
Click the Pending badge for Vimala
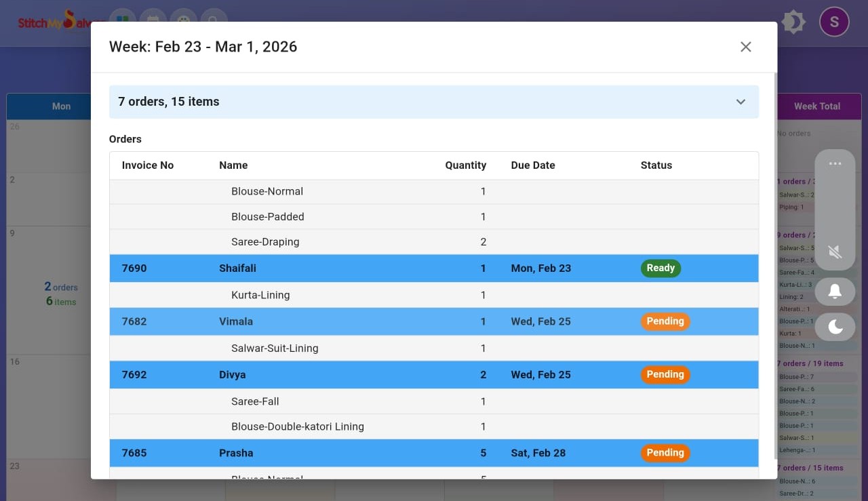(x=665, y=321)
